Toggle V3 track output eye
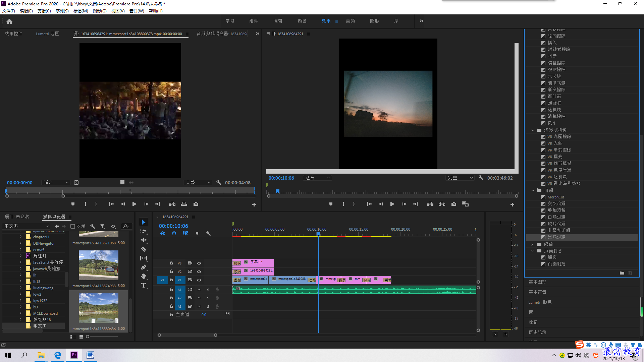 point(199,263)
